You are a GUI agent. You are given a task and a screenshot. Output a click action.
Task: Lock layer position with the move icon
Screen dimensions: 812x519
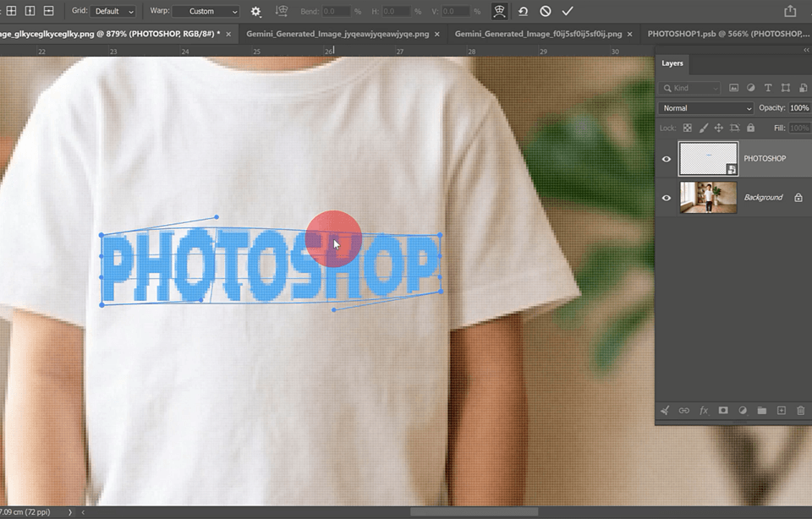tap(719, 128)
